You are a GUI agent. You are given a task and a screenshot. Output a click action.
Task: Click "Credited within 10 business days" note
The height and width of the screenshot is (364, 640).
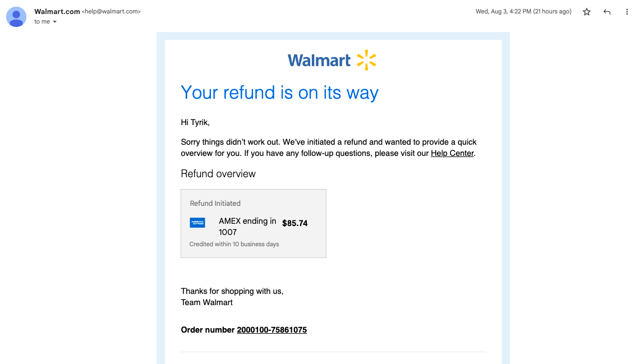(x=234, y=244)
